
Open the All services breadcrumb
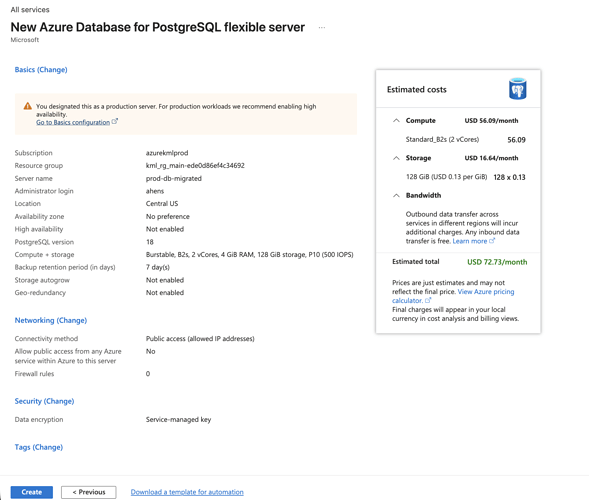pos(30,10)
